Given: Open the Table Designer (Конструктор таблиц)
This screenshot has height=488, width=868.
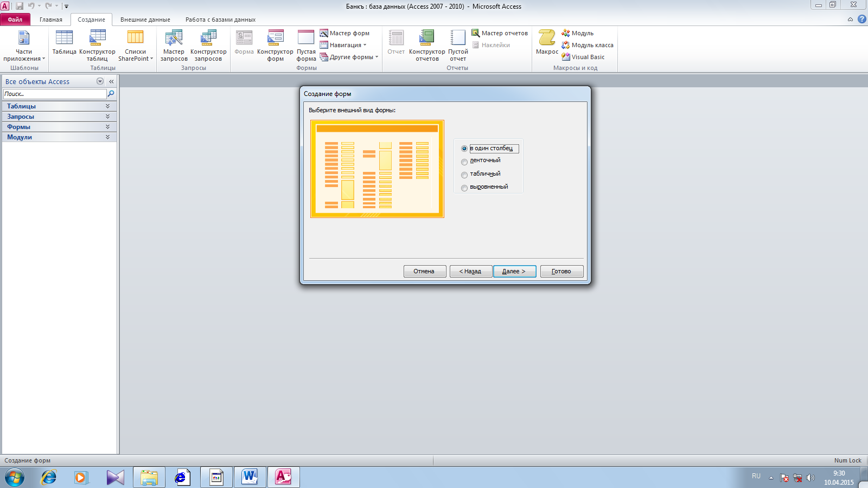Looking at the screenshot, I should click(x=97, y=46).
